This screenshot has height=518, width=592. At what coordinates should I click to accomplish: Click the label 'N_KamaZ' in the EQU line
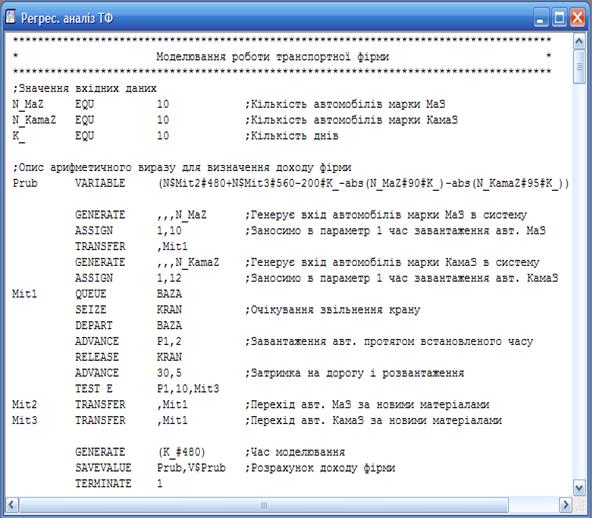click(34, 120)
